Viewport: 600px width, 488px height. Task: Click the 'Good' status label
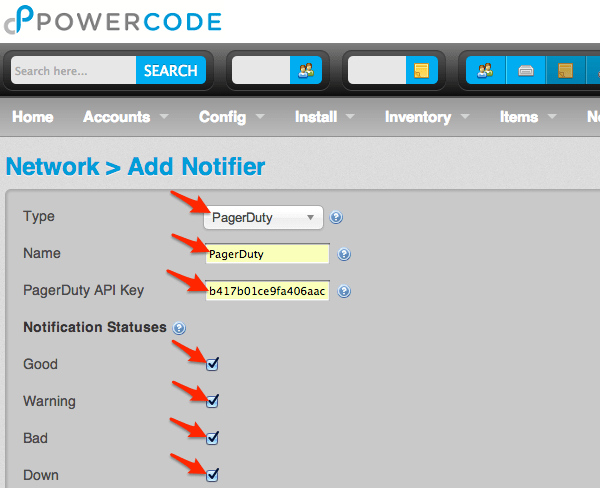pyautogui.click(x=40, y=364)
